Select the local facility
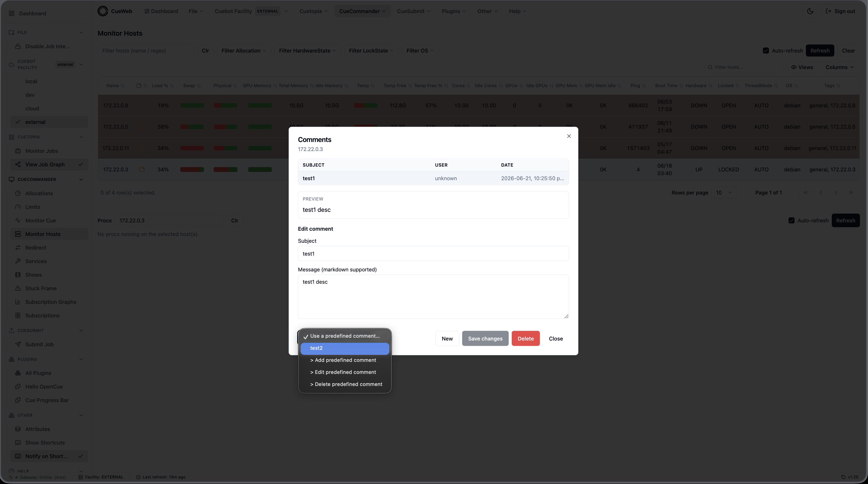Viewport: 868px width, 484px height. 49,81
